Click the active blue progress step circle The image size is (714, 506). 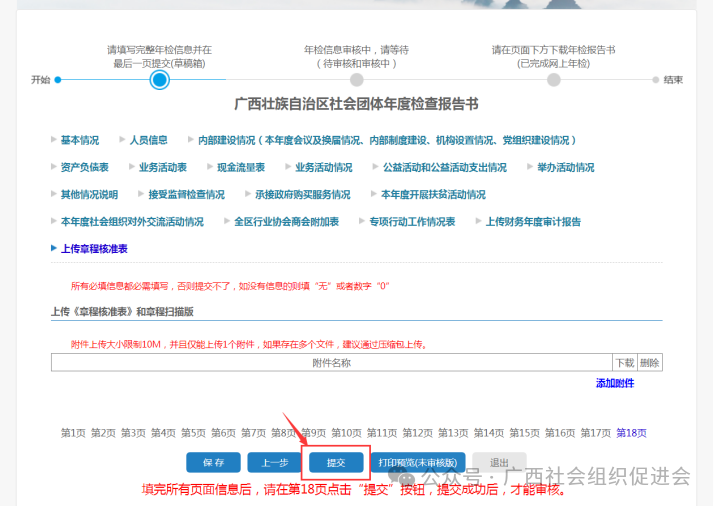pos(159,80)
